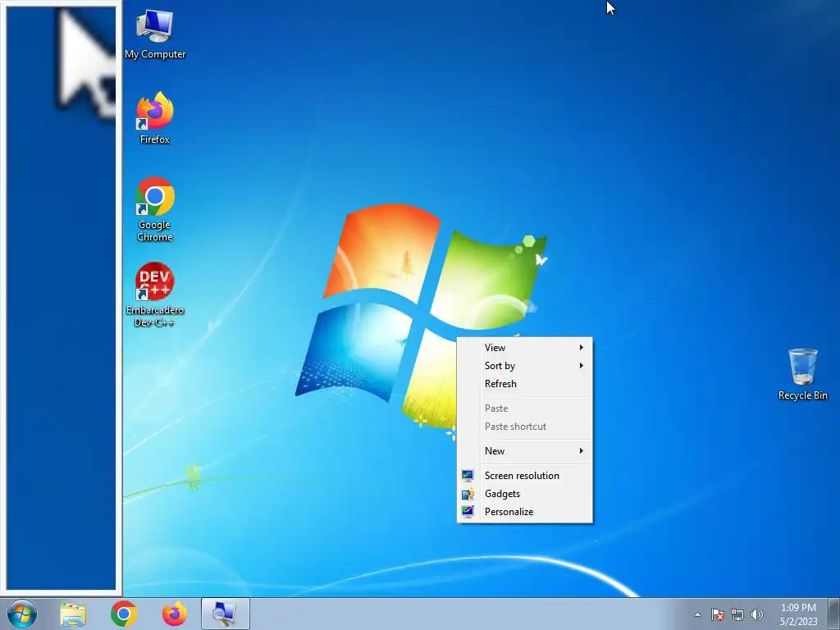This screenshot has height=630, width=840.
Task: Open the Windows Start menu orb
Action: (x=22, y=614)
